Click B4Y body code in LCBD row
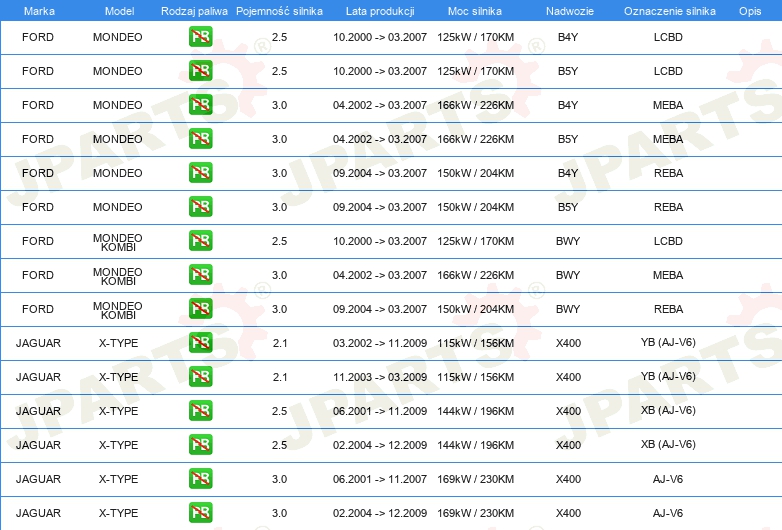This screenshot has width=782, height=530. pyautogui.click(x=568, y=37)
